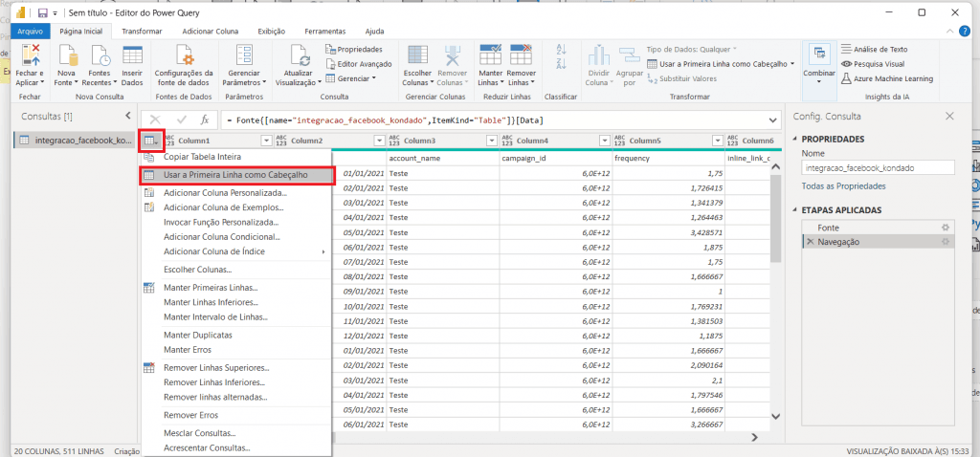Open the Fonte step settings gear

946,228
